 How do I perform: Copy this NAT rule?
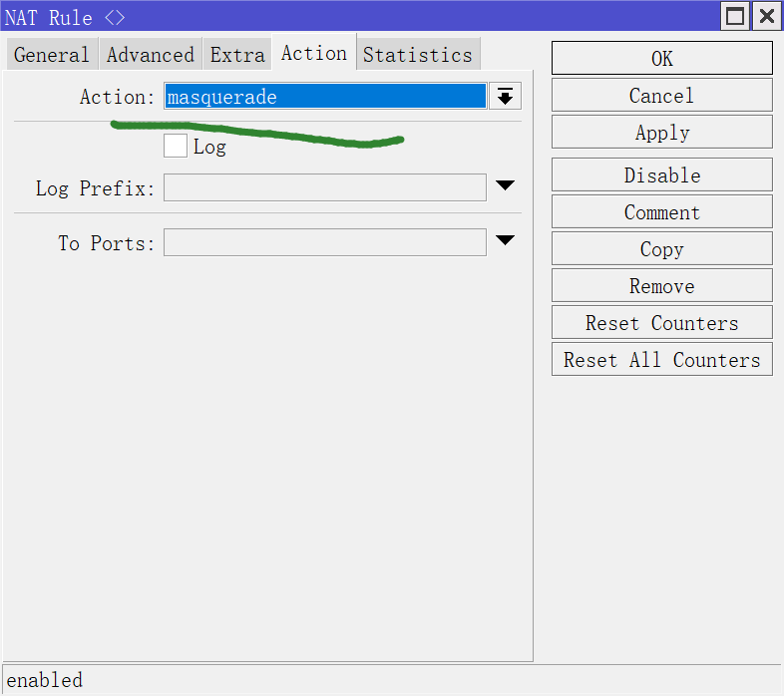(661, 249)
